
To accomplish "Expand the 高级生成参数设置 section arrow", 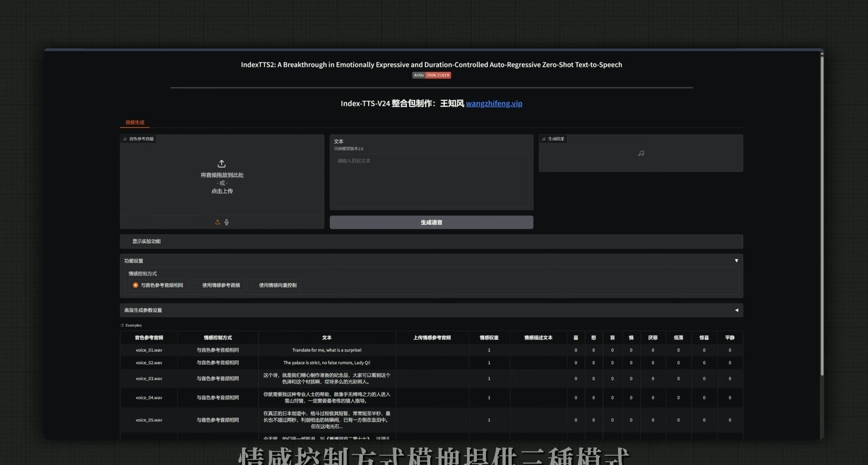I will (736, 311).
